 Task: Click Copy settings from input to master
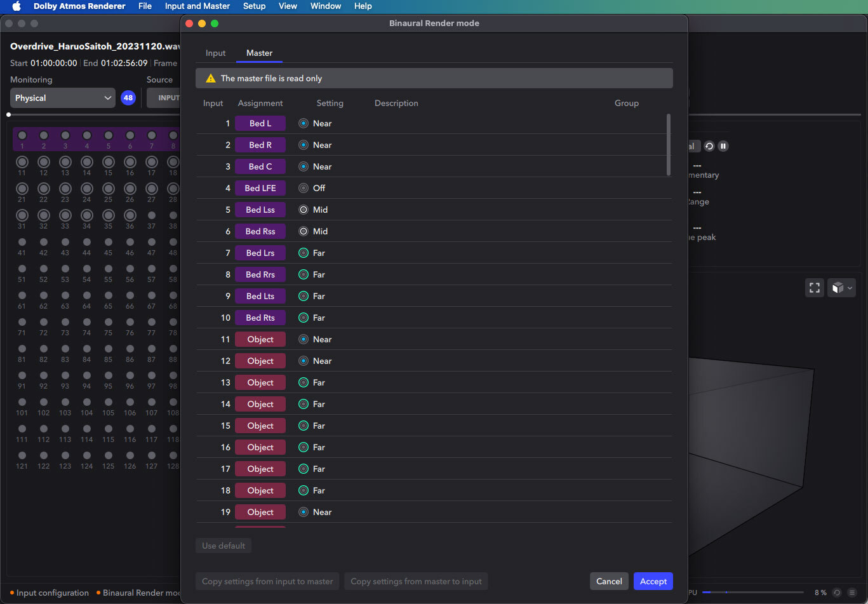[267, 581]
